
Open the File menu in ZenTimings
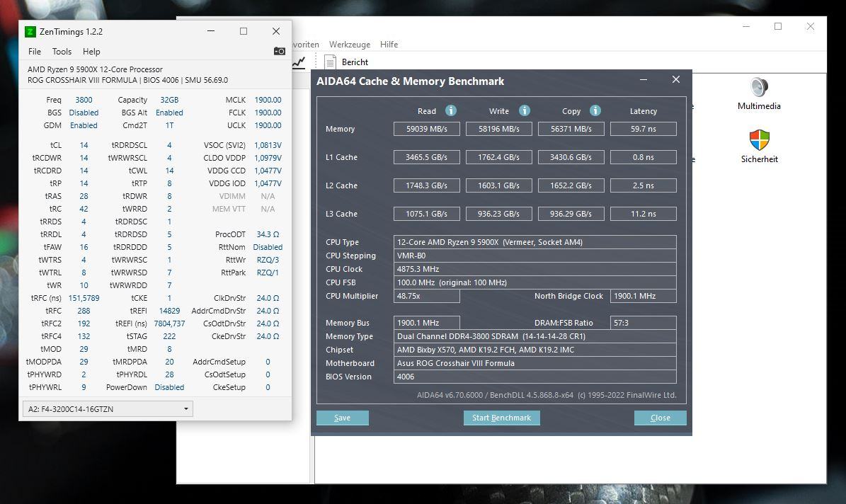35,51
